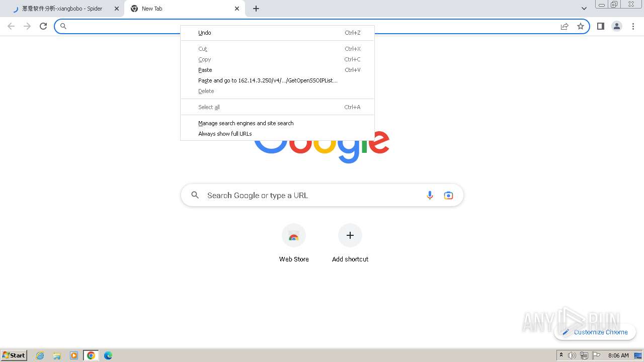Expand the tab search chevron
The height and width of the screenshot is (362, 644).
(584, 9)
